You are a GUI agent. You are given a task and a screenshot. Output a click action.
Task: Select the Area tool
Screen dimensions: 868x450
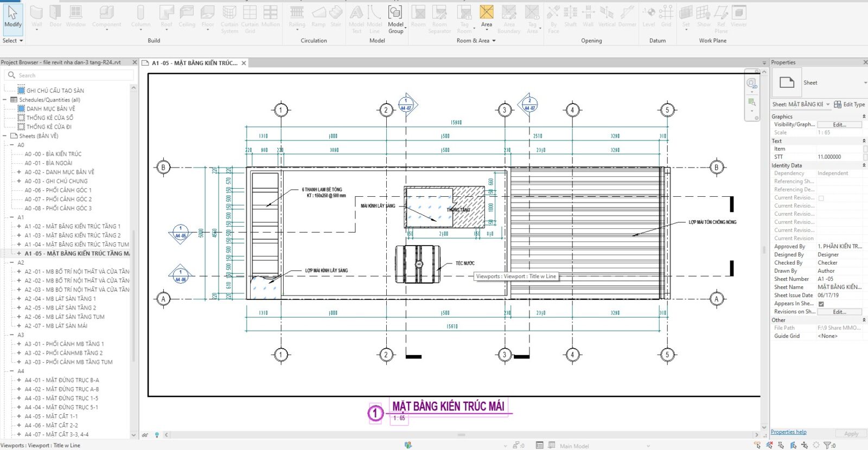487,16
